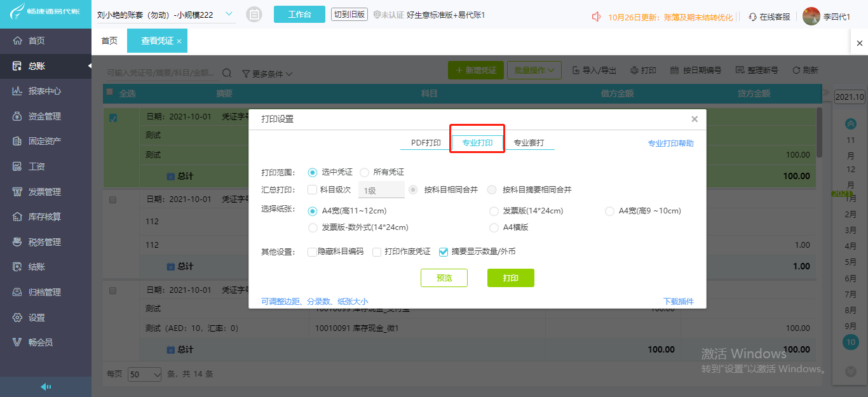The width and height of the screenshot is (868, 397).
Task: Expand the account set dropdown arrow
Action: [229, 14]
